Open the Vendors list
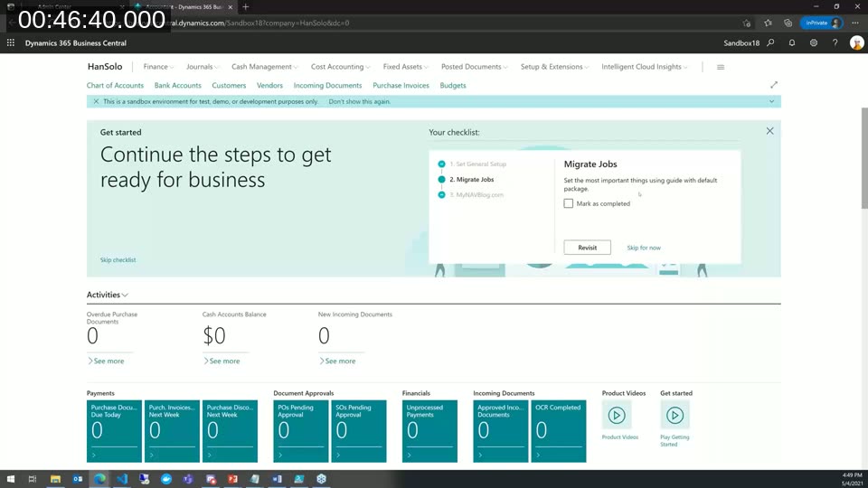Viewport: 868px width, 488px height. pos(269,85)
